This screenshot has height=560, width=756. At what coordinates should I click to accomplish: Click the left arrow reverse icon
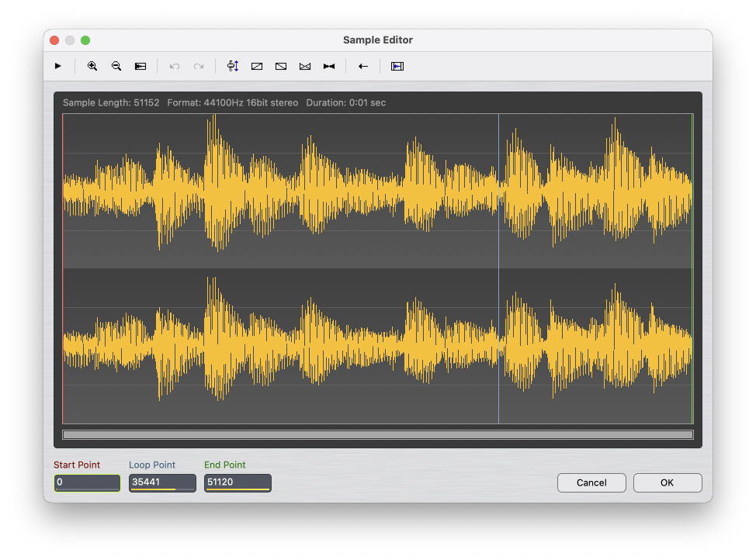pos(362,67)
